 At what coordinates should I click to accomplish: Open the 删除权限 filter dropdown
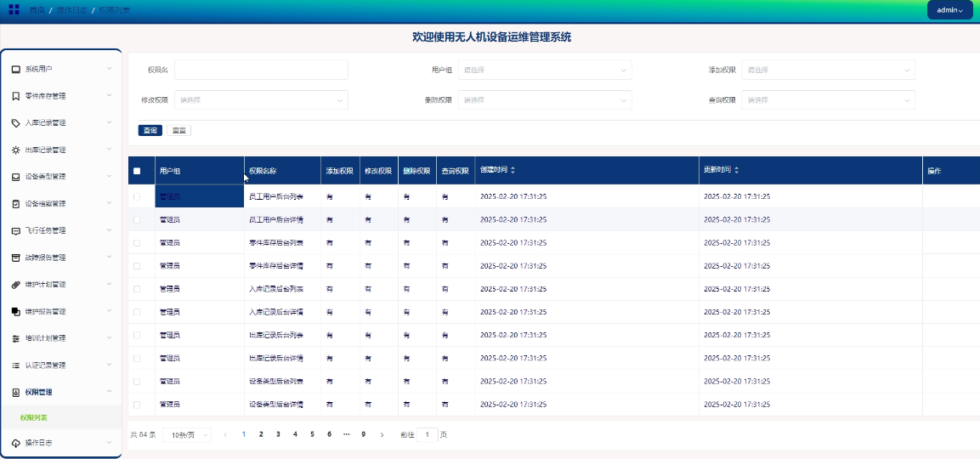tap(544, 100)
